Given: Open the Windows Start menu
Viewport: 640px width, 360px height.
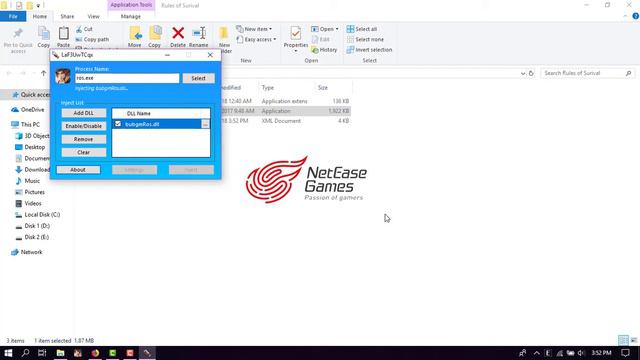Looking at the screenshot, I should coord(8,353).
